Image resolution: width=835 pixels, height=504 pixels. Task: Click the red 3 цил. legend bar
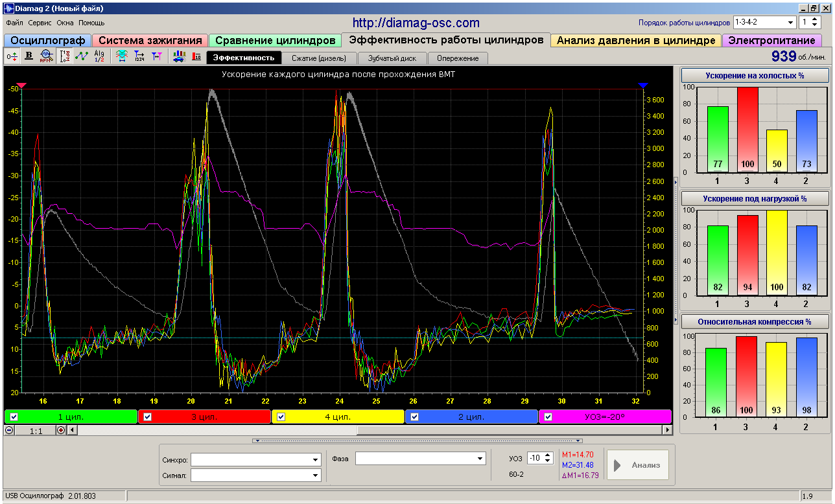pyautogui.click(x=204, y=417)
